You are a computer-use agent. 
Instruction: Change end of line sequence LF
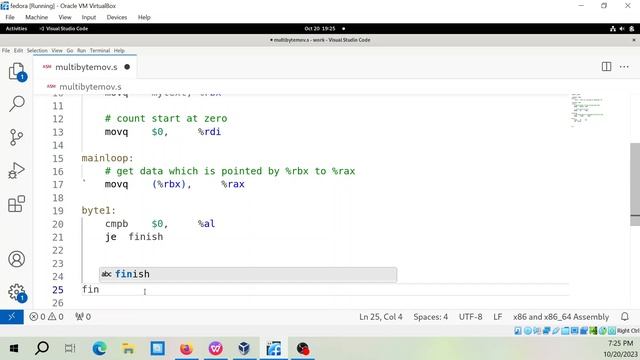point(498,317)
